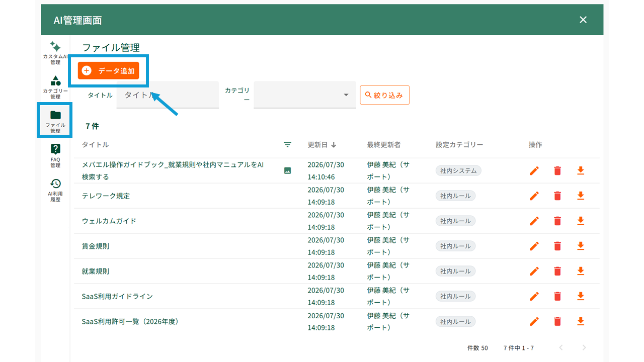Viewport: 644px width, 362px height.
Task: Click the 最終更新者 column header
Action: click(384, 145)
